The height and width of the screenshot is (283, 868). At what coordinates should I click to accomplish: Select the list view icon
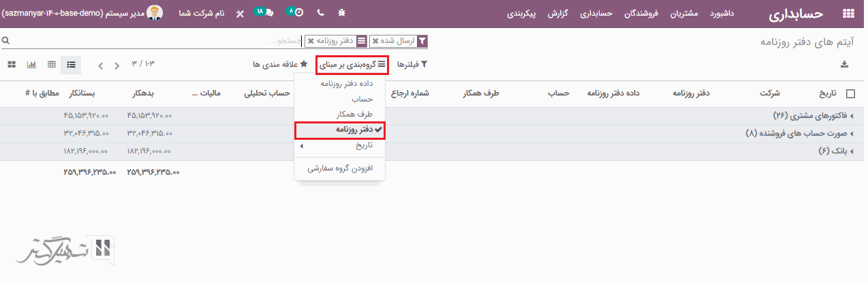[x=71, y=65]
